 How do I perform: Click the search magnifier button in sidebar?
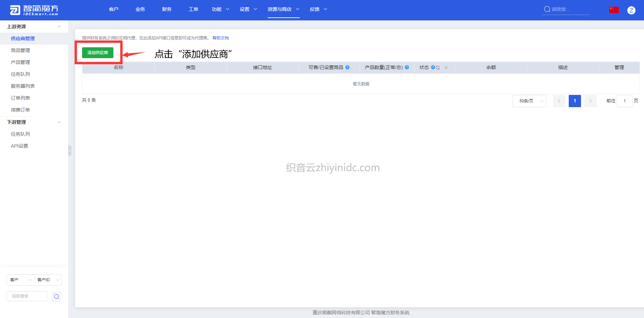57,297
